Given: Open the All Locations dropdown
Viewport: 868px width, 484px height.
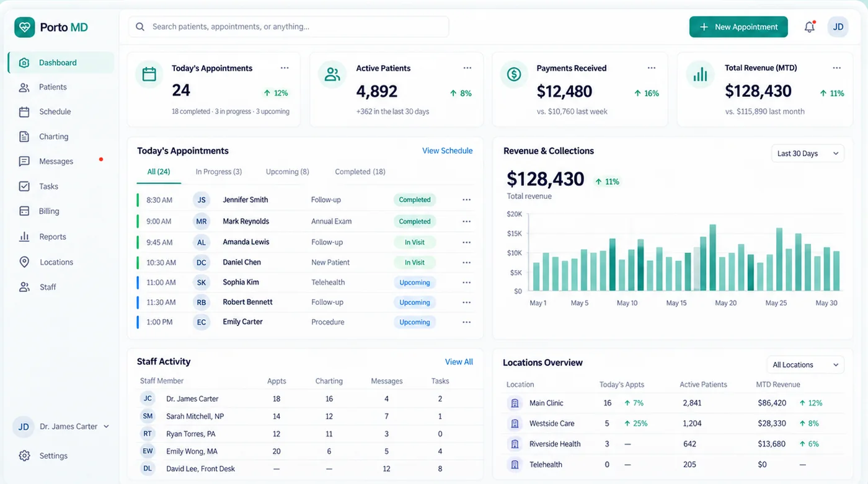Looking at the screenshot, I should pyautogui.click(x=805, y=364).
